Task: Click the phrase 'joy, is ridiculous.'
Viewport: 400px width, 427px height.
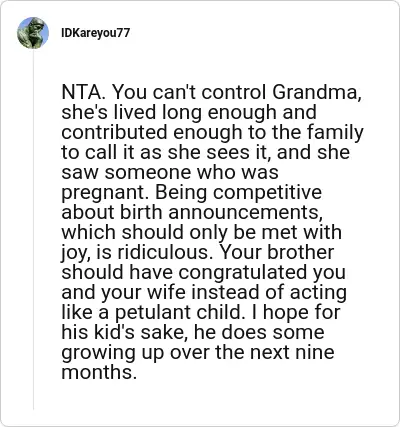Action: click(137, 253)
